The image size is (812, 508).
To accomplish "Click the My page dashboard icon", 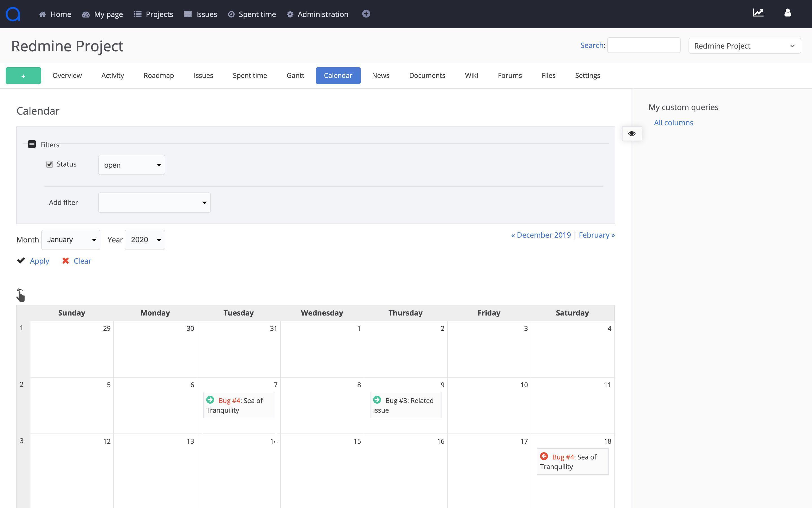I will [x=86, y=14].
